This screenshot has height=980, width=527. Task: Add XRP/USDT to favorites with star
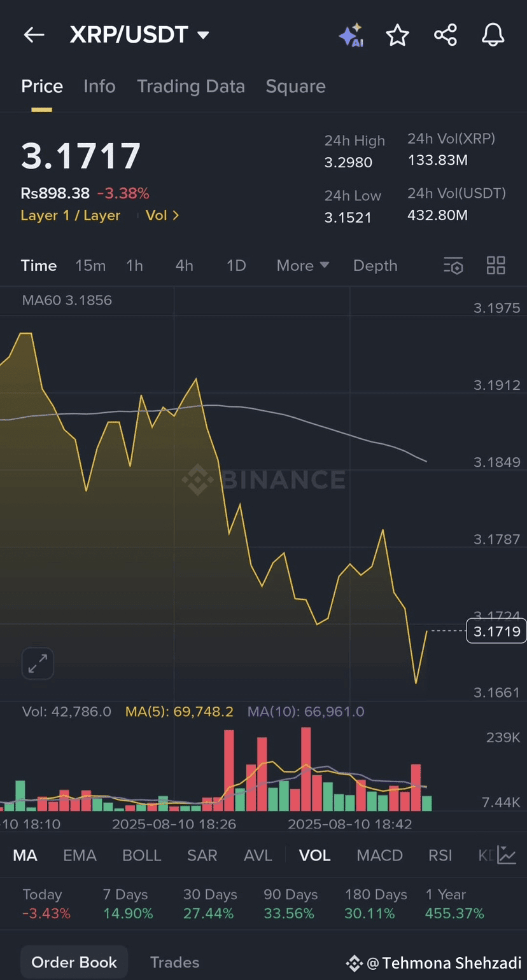(x=398, y=35)
